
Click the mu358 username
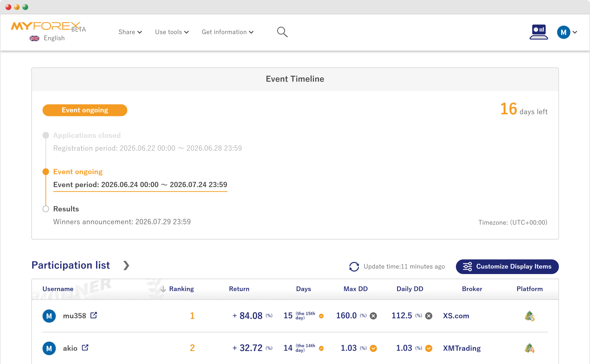click(74, 316)
